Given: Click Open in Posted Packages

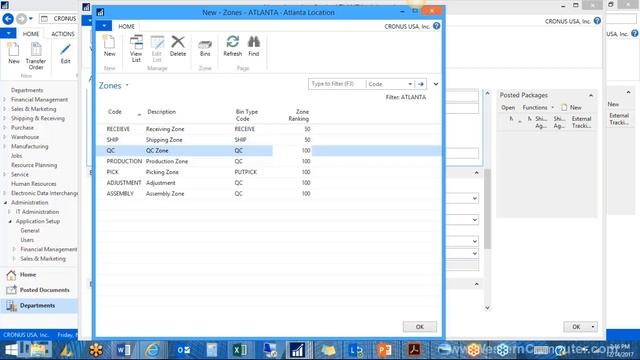Looking at the screenshot, I should [x=508, y=107].
